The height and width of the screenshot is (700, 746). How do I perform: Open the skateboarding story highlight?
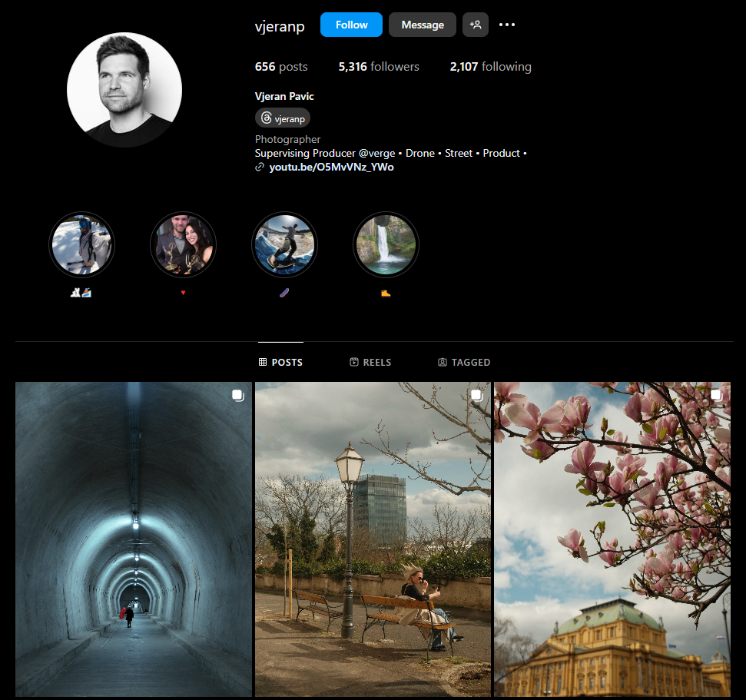284,244
